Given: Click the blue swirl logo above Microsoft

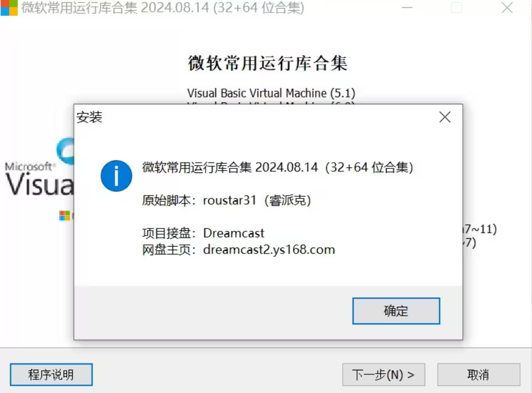Looking at the screenshot, I should pos(66,151).
